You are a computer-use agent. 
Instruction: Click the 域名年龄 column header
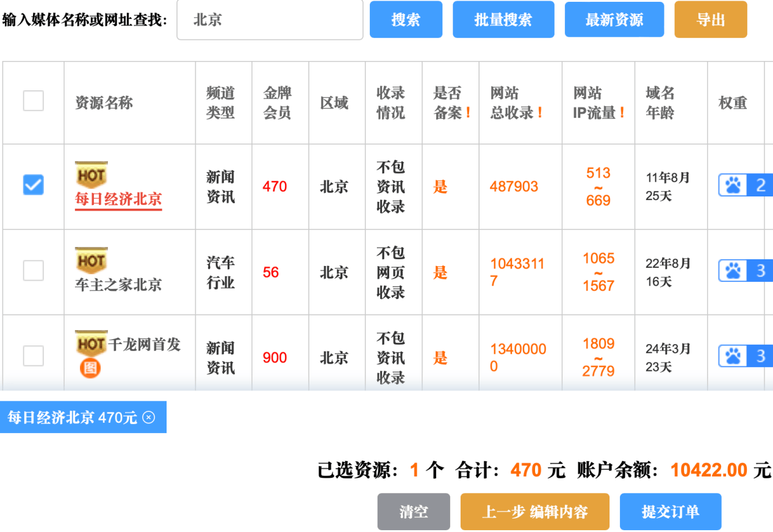(660, 103)
